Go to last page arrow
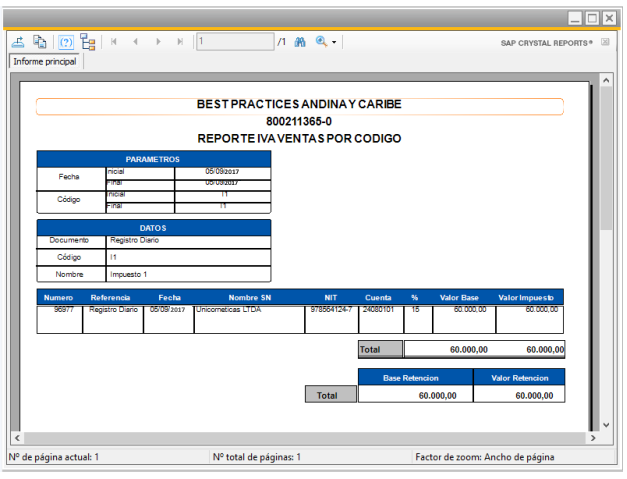The width and height of the screenshot is (627, 479). pyautogui.click(x=180, y=42)
